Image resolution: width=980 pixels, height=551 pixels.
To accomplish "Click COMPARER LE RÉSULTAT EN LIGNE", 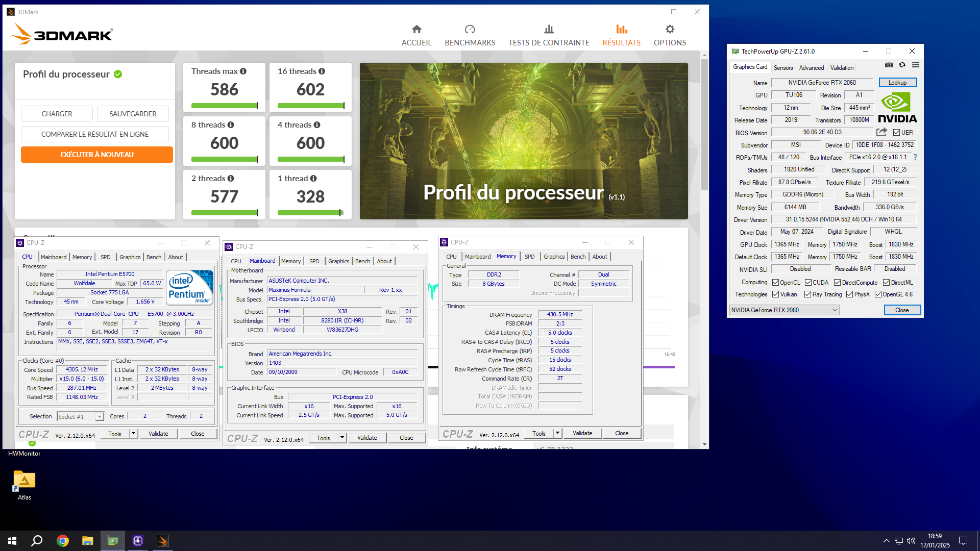I will 95,134.
